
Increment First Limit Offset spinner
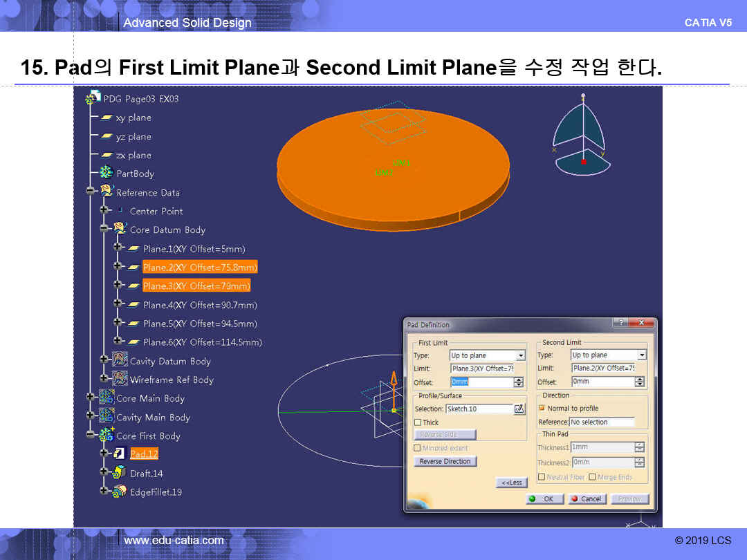tap(519, 379)
